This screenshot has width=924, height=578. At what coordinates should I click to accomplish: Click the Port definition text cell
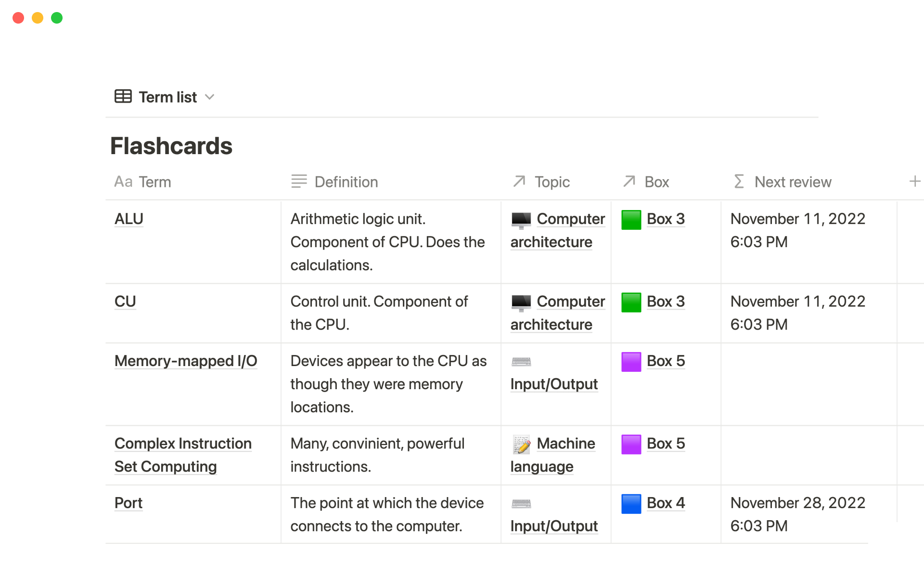coord(386,514)
